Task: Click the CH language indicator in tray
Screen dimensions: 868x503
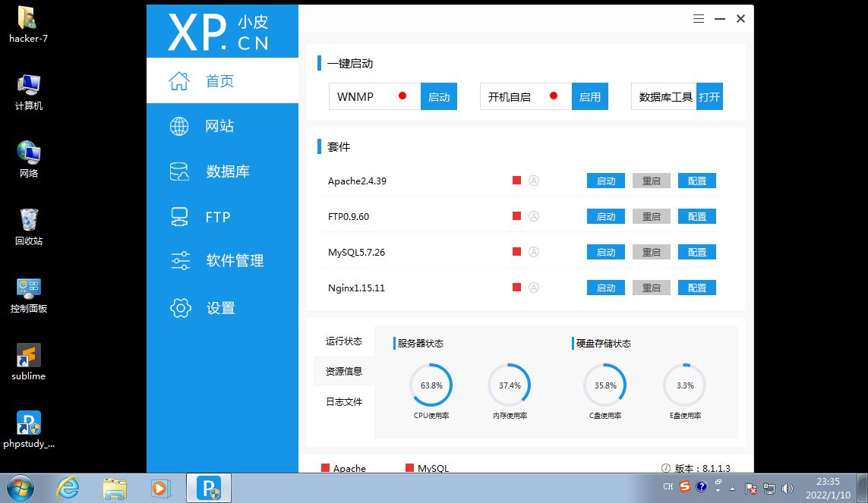Action: 668,486
